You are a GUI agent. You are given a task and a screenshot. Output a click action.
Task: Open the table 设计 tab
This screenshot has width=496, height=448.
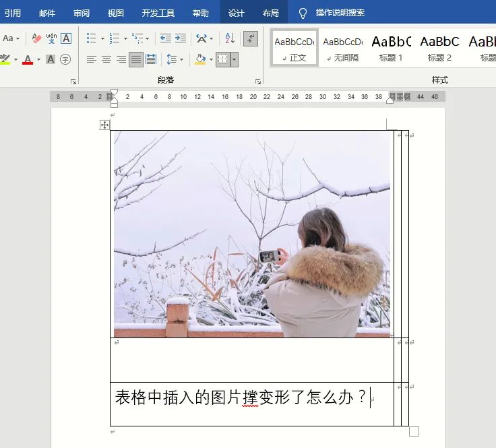[x=237, y=13]
